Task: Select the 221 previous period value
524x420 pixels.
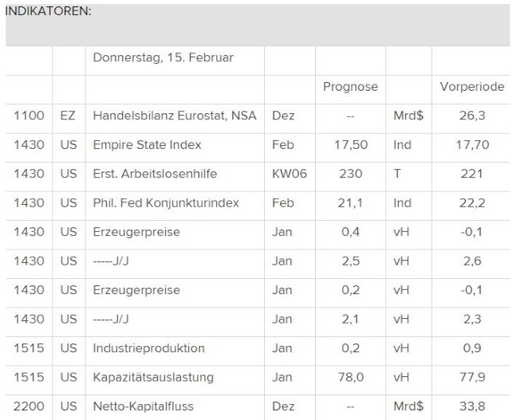Action: [x=472, y=174]
